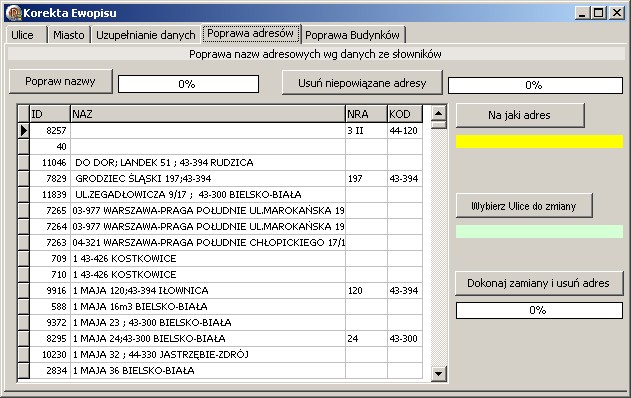The image size is (631, 398).
Task: Maximize the Korekta Ewopisu window
Action: [x=599, y=13]
